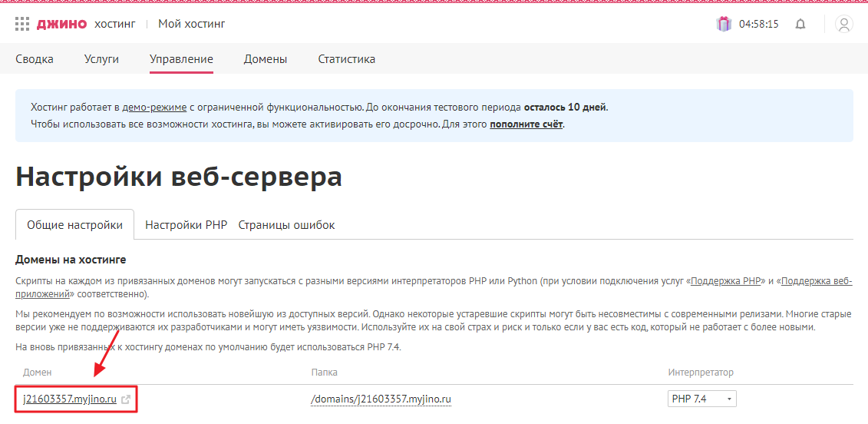Viewport: 868px width, 424px height.
Task: Go to the Услуги section
Action: [101, 59]
